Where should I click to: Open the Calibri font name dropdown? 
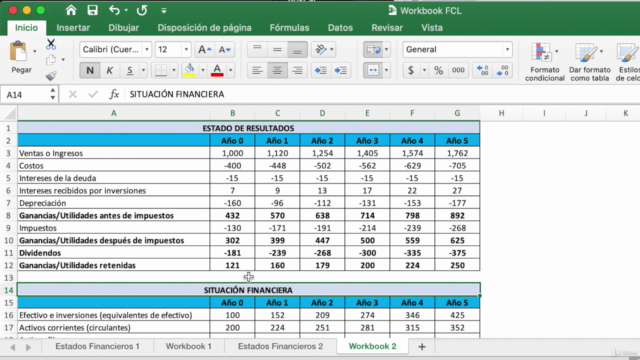147,49
